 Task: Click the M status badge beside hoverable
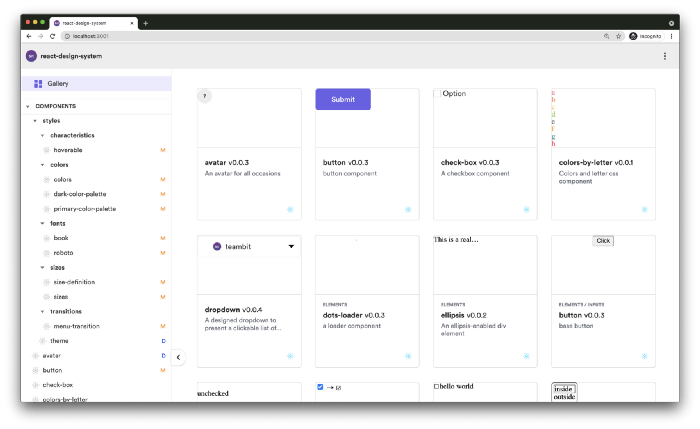pos(163,150)
